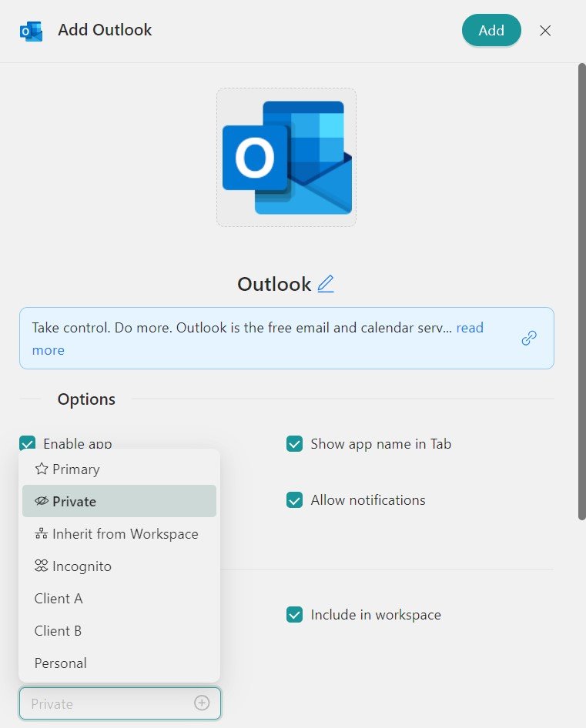586x728 pixels.
Task: Click the crossed-eye icon next to Private
Action: pos(42,501)
